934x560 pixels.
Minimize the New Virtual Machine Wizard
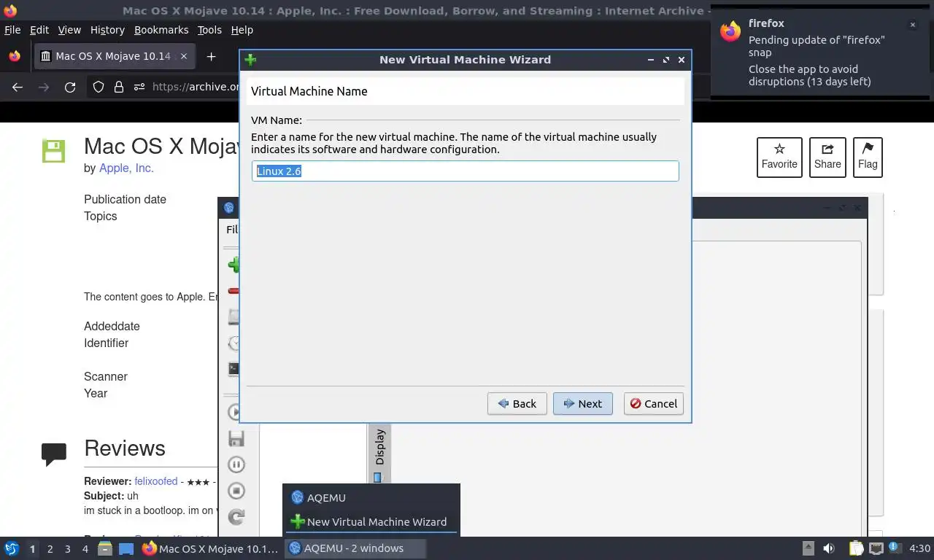click(x=651, y=60)
